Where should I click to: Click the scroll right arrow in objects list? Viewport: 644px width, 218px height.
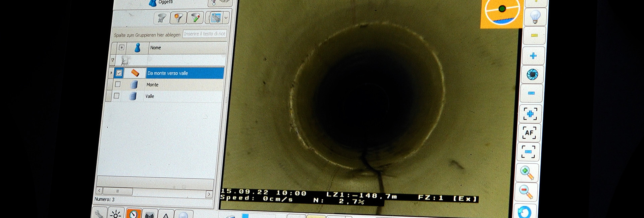209,194
